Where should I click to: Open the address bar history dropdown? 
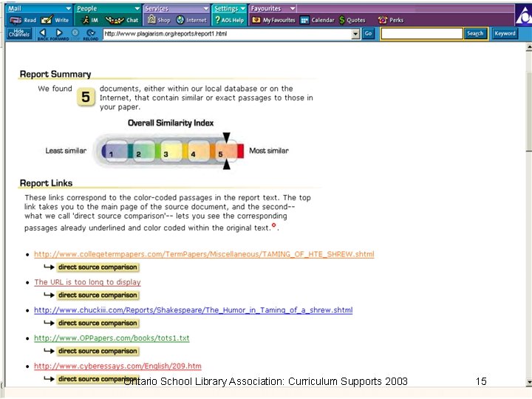pyautogui.click(x=355, y=33)
